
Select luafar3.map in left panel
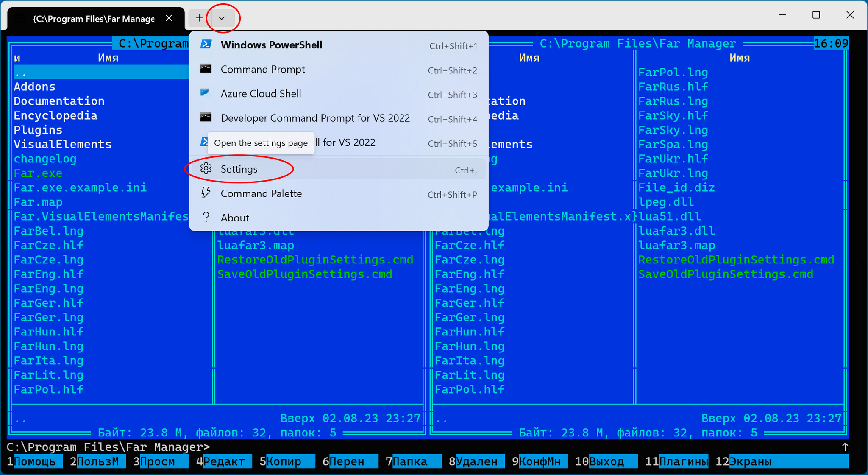coord(256,245)
